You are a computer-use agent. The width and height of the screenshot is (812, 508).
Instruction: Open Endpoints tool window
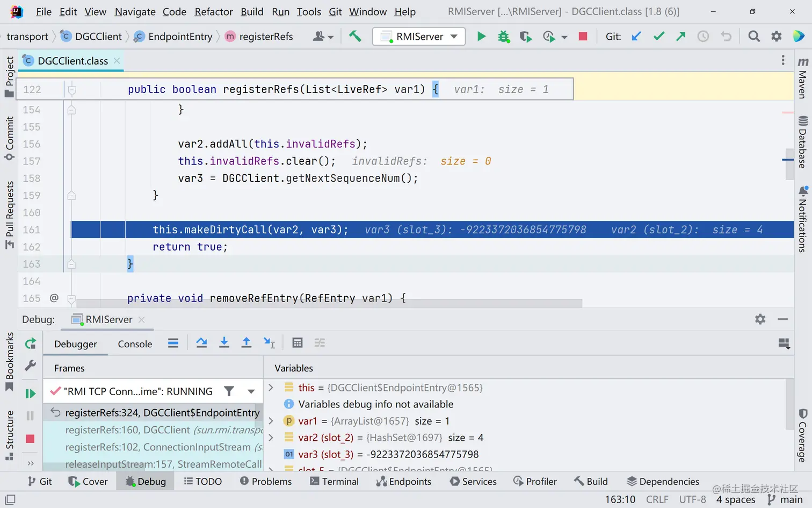point(404,481)
